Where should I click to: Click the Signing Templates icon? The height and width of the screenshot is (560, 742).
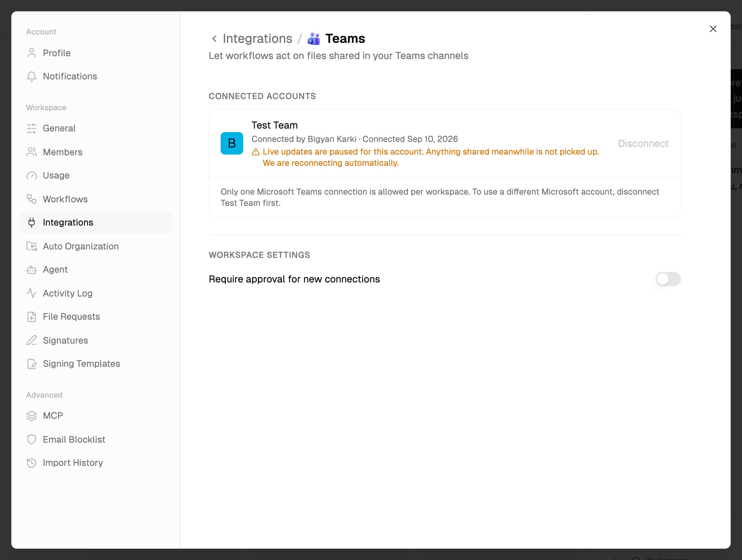(x=32, y=364)
